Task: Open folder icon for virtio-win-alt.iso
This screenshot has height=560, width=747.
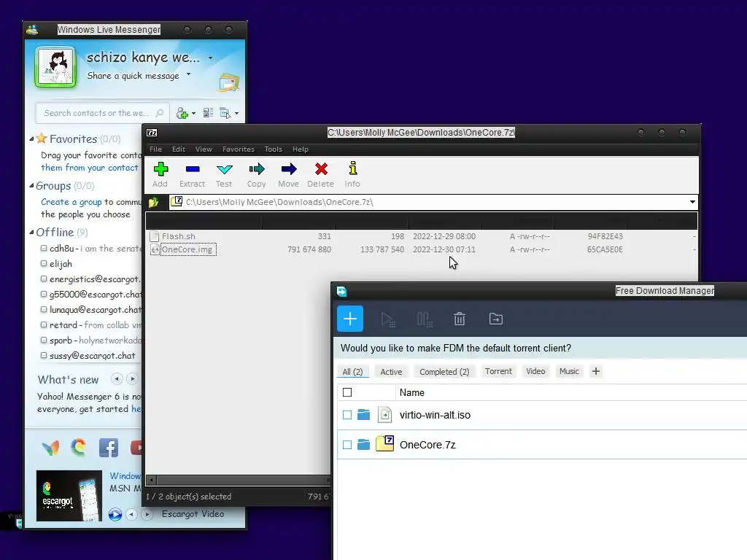Action: click(x=363, y=415)
